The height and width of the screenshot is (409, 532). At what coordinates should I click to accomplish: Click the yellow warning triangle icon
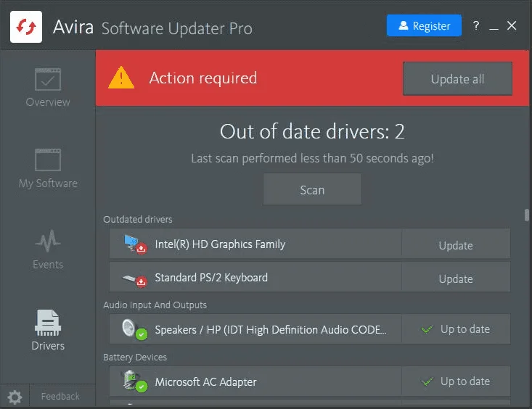coord(121,78)
